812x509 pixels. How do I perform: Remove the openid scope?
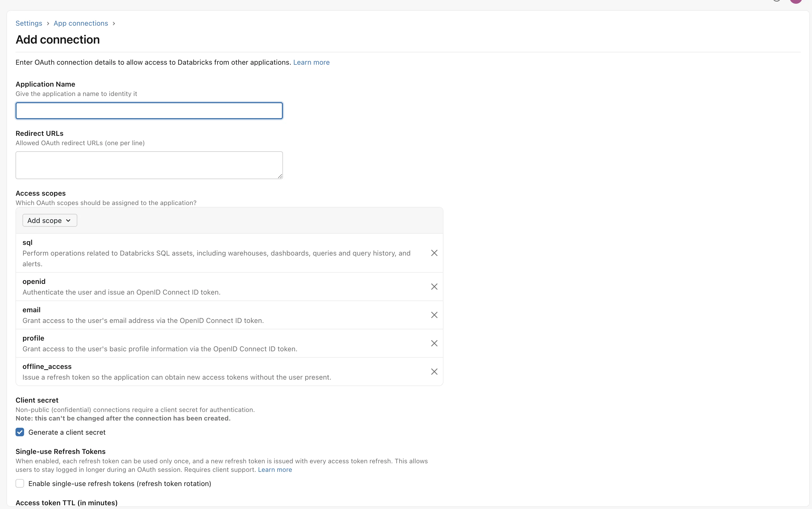tap(434, 287)
